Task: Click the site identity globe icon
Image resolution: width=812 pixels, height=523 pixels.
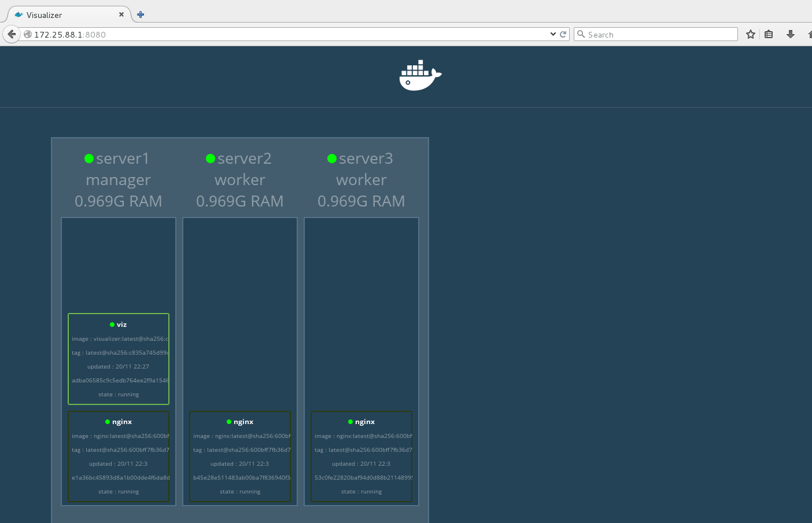Action: pos(27,34)
